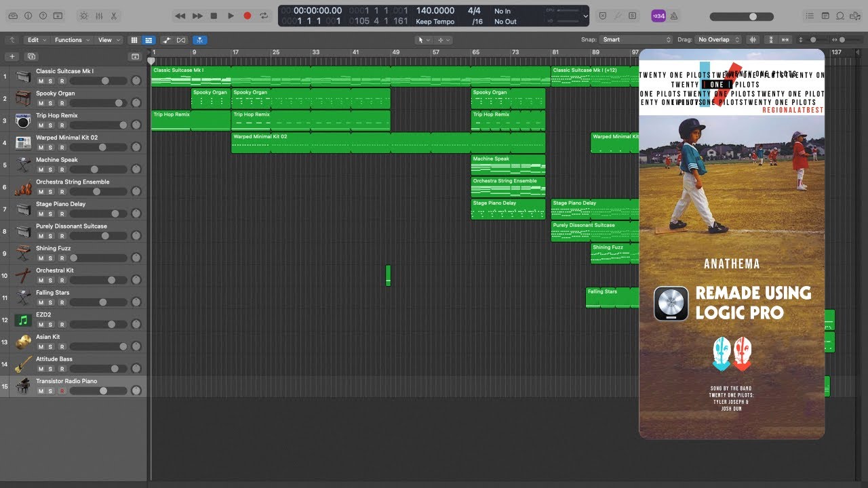Open the Drag No Overlap dropdown
Image resolution: width=868 pixels, height=488 pixels.
(x=719, y=40)
